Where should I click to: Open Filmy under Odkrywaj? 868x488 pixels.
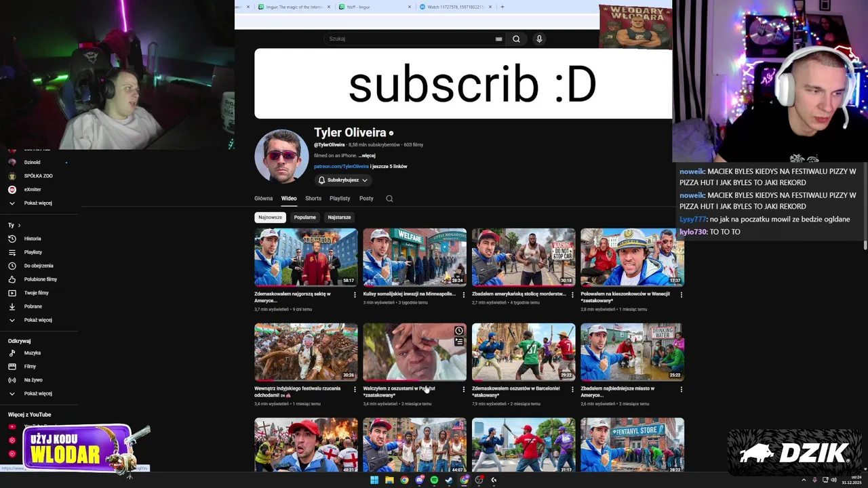(30, 366)
